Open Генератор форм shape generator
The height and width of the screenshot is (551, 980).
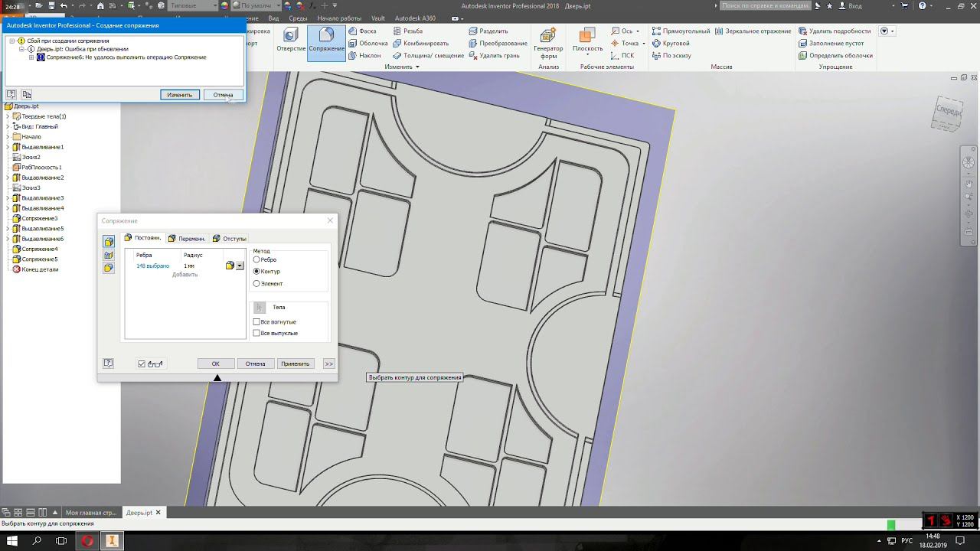pos(548,43)
